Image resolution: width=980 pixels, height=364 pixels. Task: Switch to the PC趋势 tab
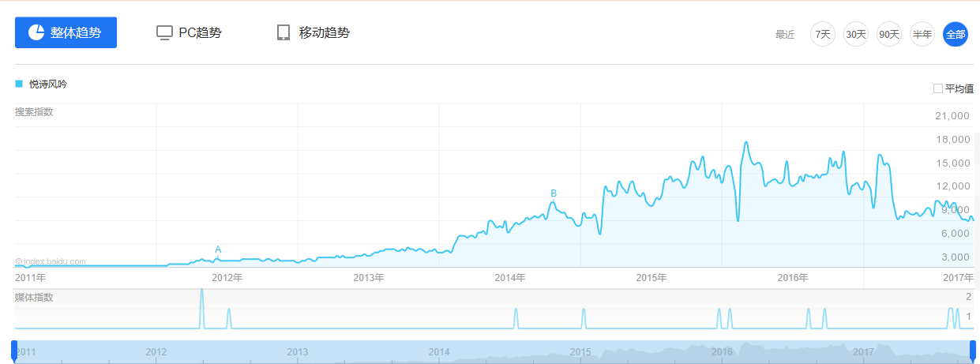[189, 32]
